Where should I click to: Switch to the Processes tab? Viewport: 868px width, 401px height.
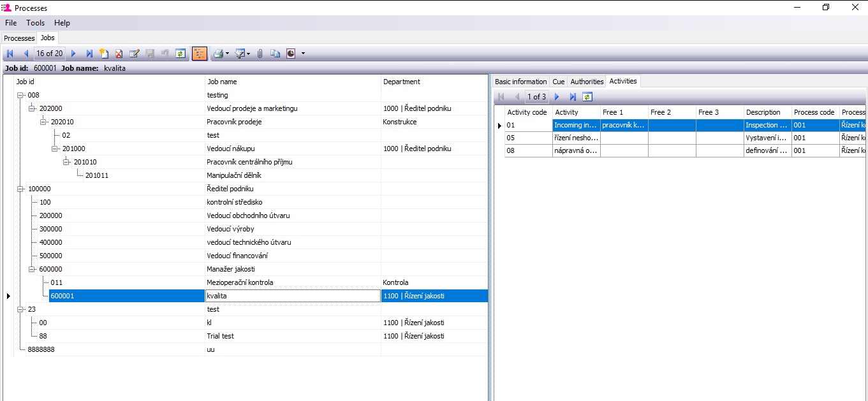coord(19,38)
